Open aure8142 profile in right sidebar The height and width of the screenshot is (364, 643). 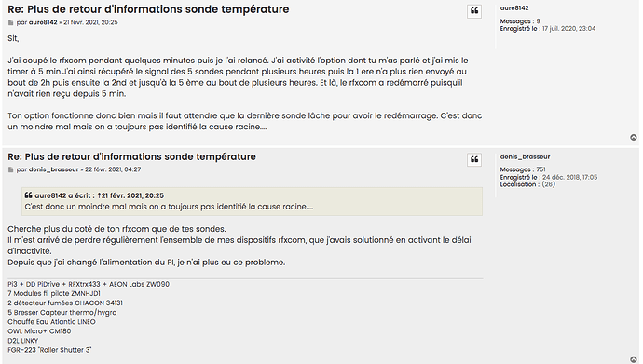(x=514, y=8)
